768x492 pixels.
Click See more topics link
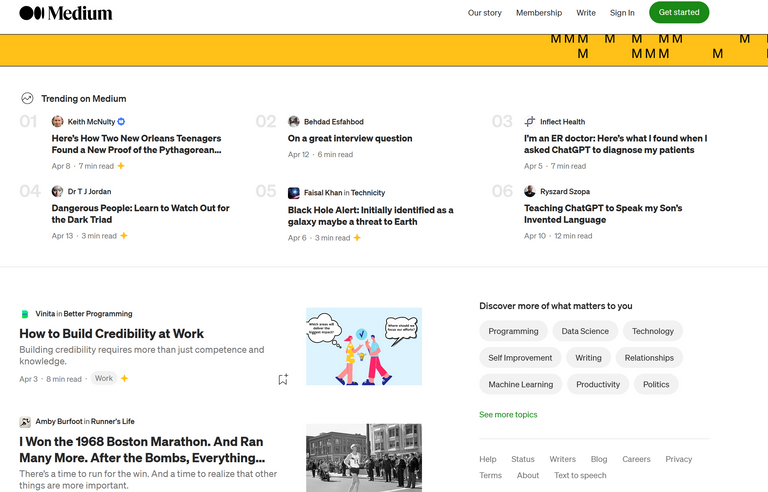pyautogui.click(x=508, y=415)
